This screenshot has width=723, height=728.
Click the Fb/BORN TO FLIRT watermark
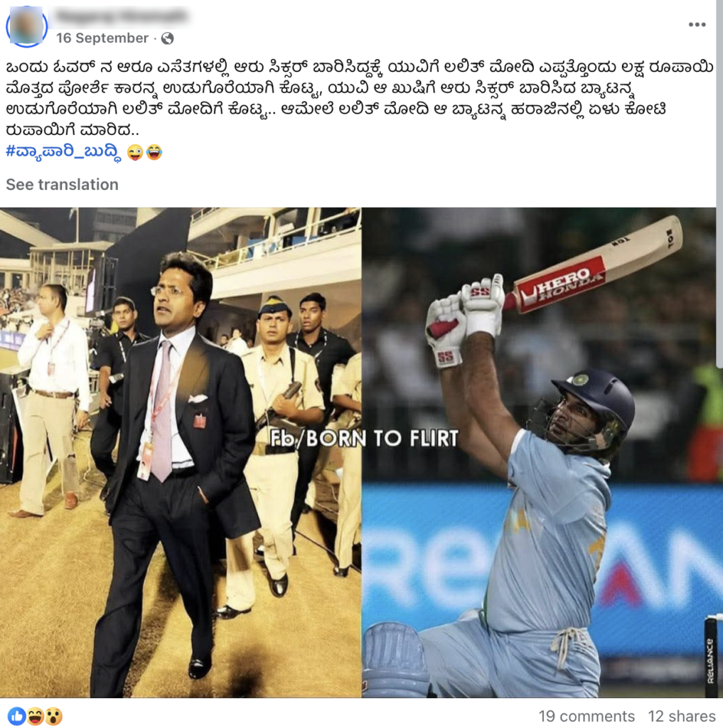point(364,438)
